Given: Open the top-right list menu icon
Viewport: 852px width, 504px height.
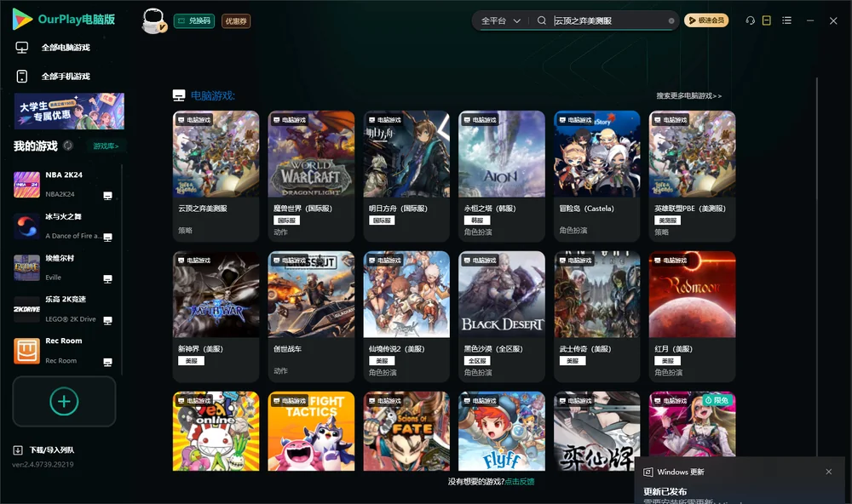Looking at the screenshot, I should point(786,20).
